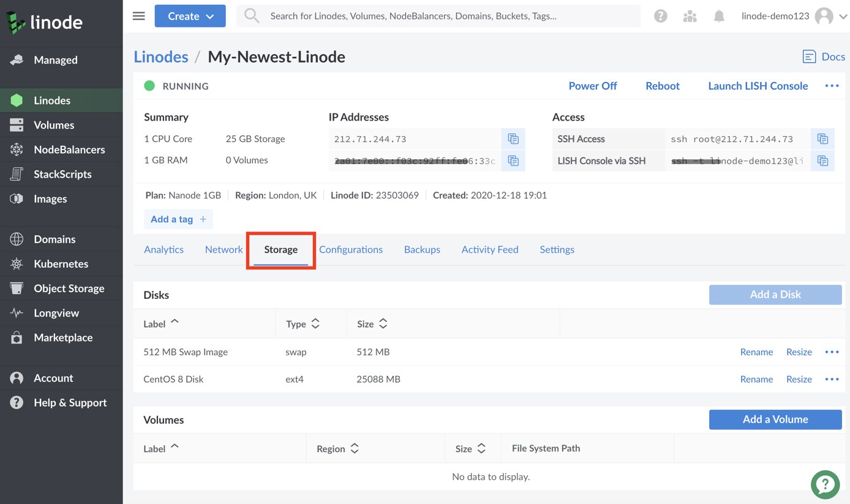Rename the CentOS 8 Disk

pyautogui.click(x=756, y=379)
